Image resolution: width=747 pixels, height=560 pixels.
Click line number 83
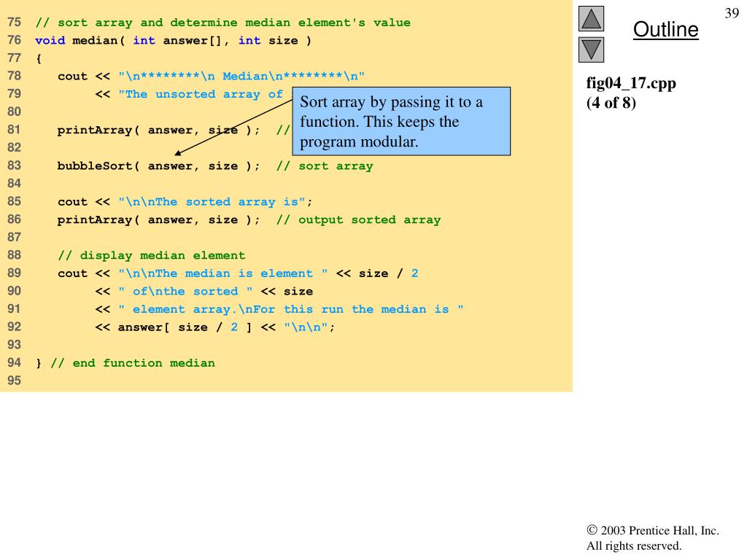pos(15,166)
